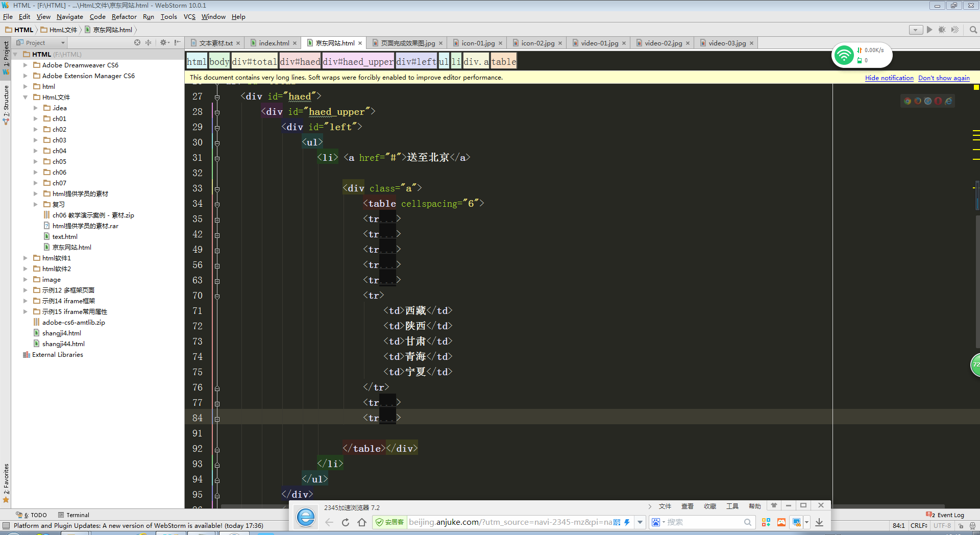Expand the 示例14 iframe框架 folder

point(25,301)
